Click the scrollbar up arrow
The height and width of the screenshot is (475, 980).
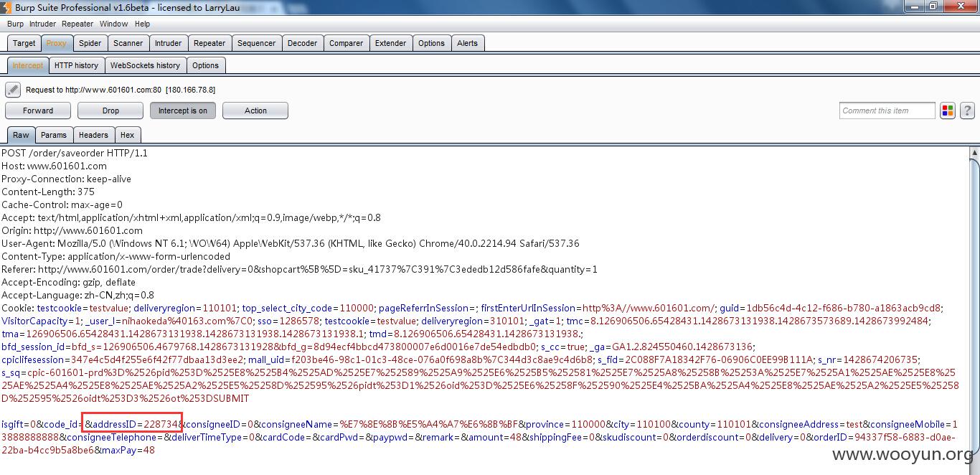tap(974, 152)
